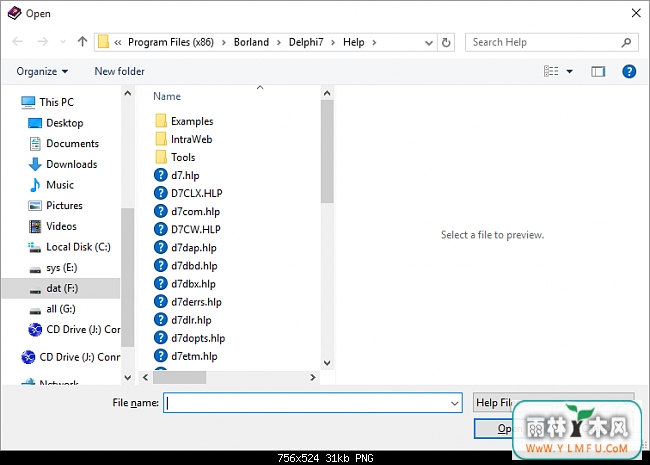Image resolution: width=650 pixels, height=465 pixels.
Task: Open the Help Files type filter
Action: click(x=553, y=402)
